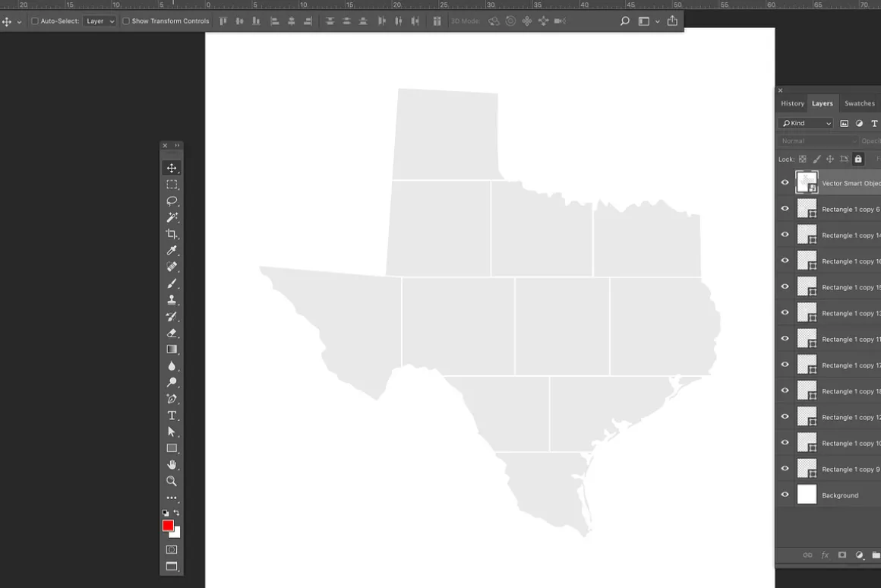Swap foreground and background colors

pyautogui.click(x=176, y=513)
